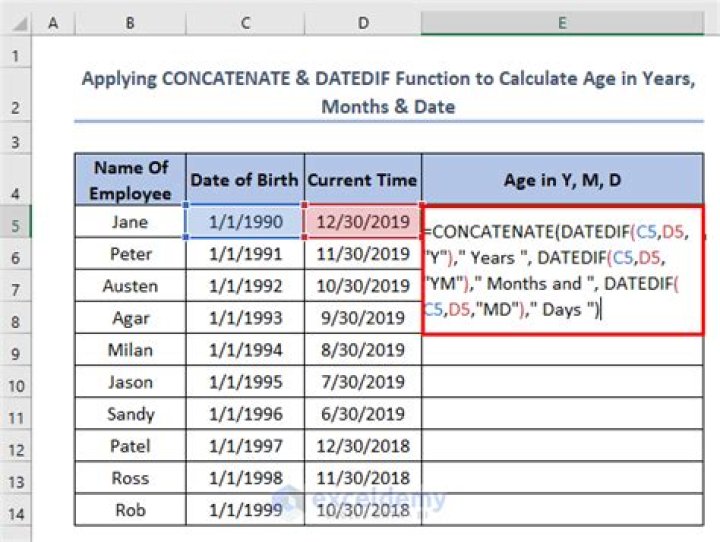
Task: Select empty Age cell for Jason
Action: coord(562,382)
